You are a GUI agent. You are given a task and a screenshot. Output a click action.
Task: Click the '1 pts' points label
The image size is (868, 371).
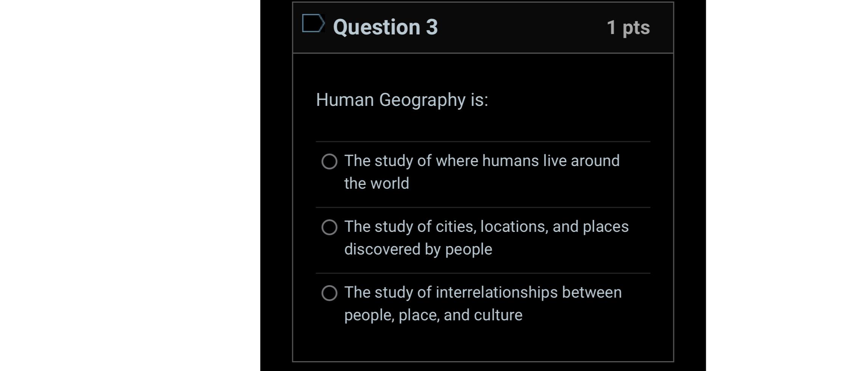pyautogui.click(x=628, y=28)
